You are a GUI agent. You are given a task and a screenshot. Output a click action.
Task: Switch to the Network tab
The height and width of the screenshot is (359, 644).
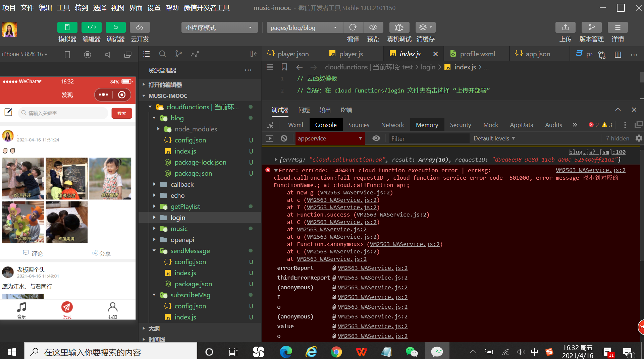point(392,125)
